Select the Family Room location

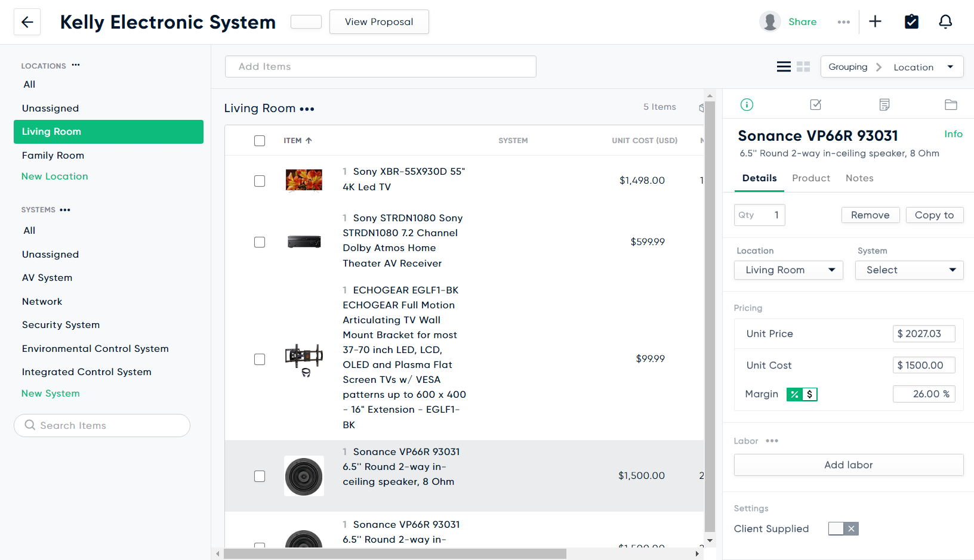click(53, 156)
